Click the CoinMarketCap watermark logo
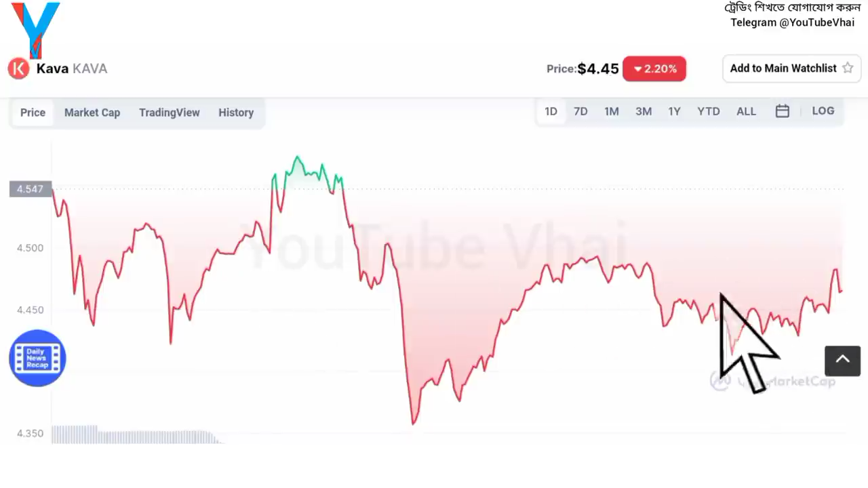 pyautogui.click(x=772, y=381)
